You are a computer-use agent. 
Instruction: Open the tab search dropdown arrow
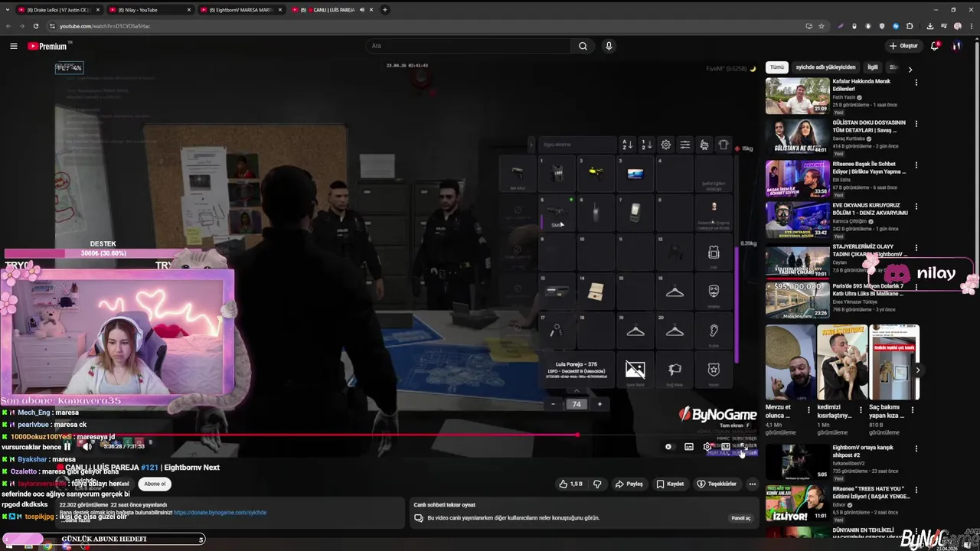tap(7, 10)
